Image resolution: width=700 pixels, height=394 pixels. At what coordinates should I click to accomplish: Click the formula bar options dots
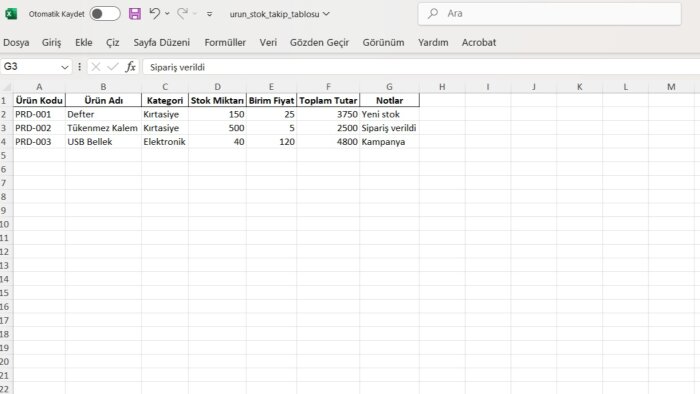pos(79,67)
